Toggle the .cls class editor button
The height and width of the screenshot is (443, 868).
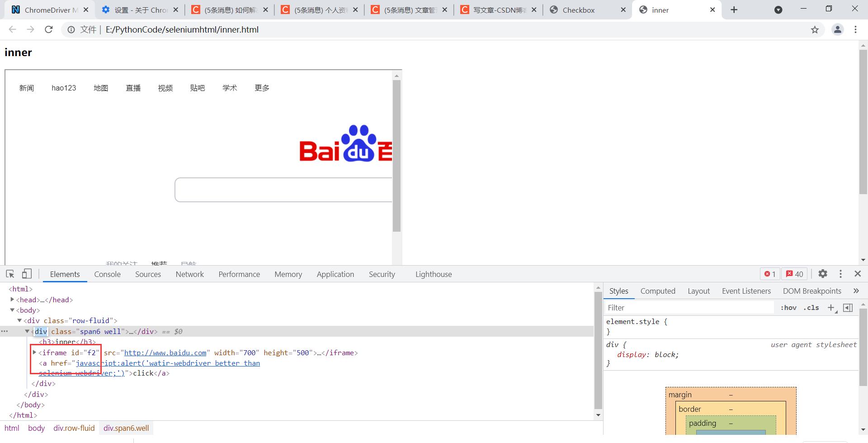pos(811,308)
